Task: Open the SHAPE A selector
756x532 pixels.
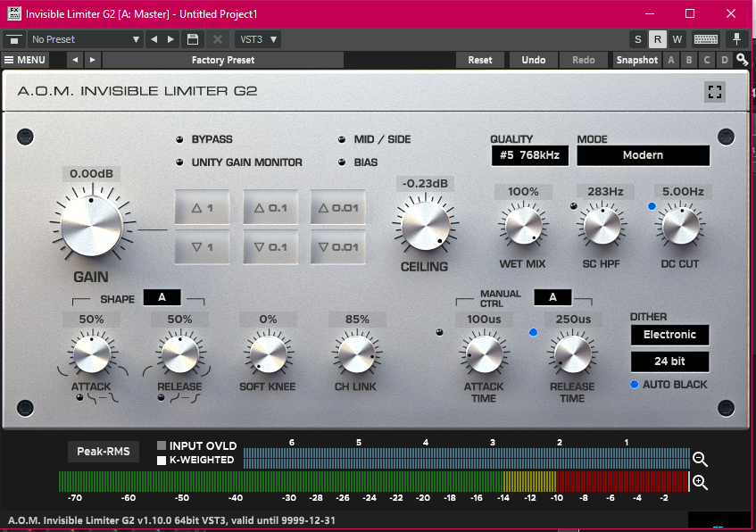Action: tap(162, 297)
